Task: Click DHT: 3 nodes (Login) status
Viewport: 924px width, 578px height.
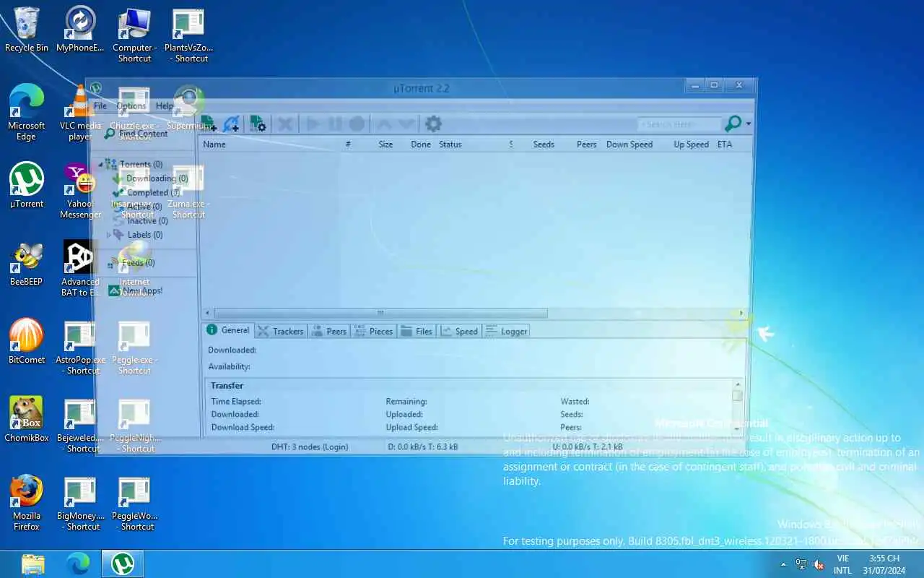Action: [310, 447]
